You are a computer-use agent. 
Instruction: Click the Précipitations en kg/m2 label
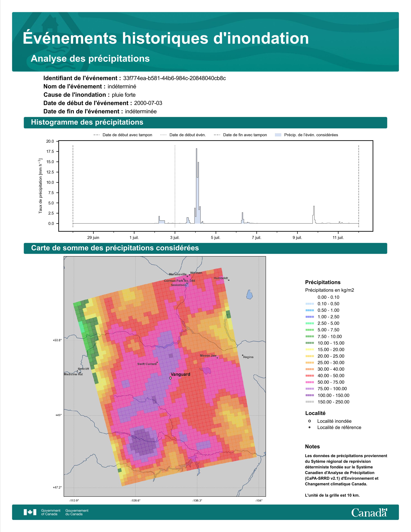pyautogui.click(x=330, y=290)
